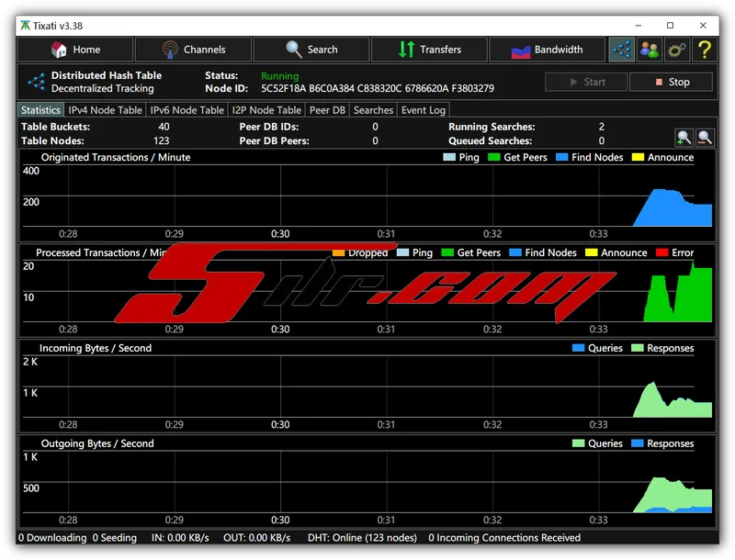Click the Distributed Hash Table header icon
The height and width of the screenshot is (560, 735).
coord(37,82)
